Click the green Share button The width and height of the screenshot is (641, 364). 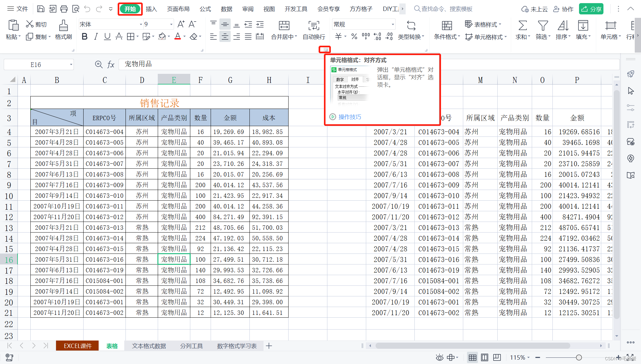[x=591, y=9]
